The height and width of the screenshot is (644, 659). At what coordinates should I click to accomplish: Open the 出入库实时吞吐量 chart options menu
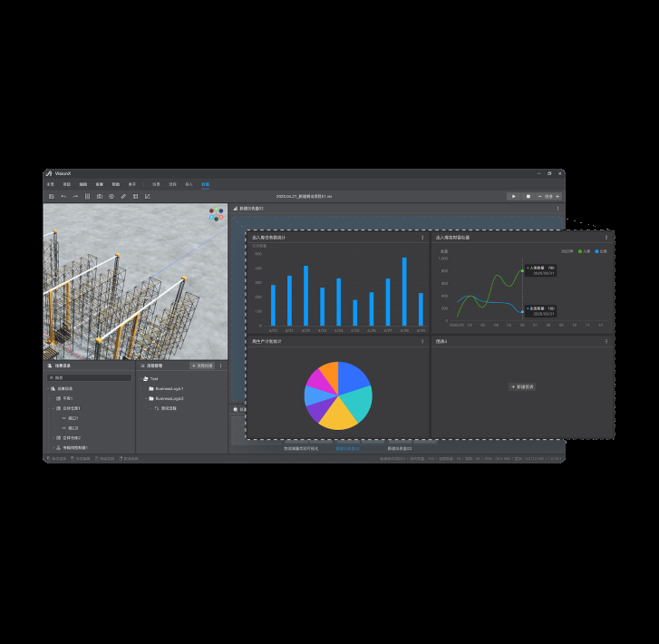(x=606, y=238)
